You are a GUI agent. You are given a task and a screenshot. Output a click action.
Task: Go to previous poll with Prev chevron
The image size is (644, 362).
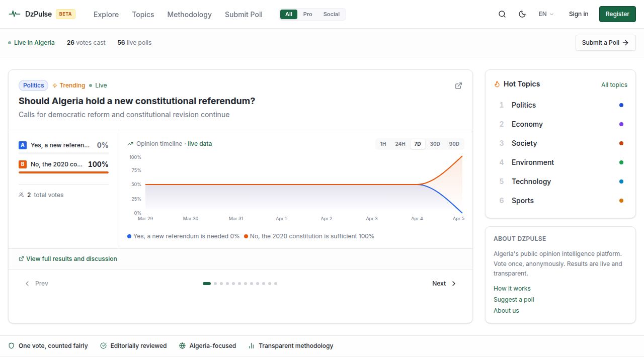(x=28, y=284)
